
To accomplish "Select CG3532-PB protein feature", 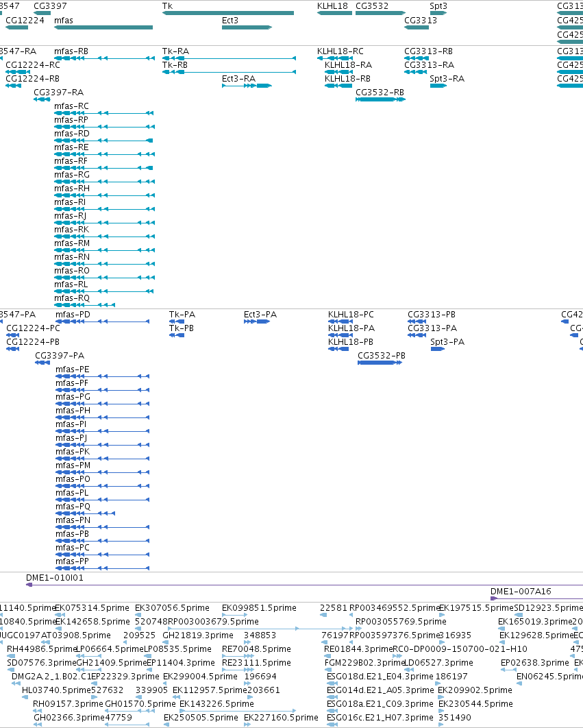I will coord(380,363).
